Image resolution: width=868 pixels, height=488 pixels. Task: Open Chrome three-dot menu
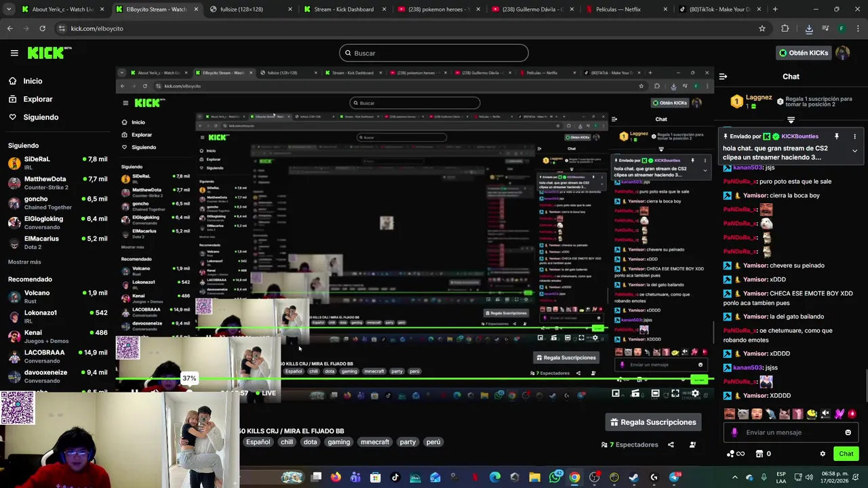click(x=858, y=28)
